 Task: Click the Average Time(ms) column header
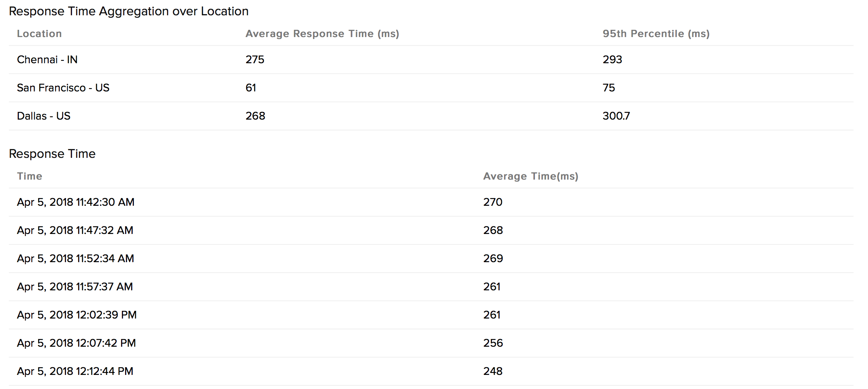pyautogui.click(x=531, y=176)
